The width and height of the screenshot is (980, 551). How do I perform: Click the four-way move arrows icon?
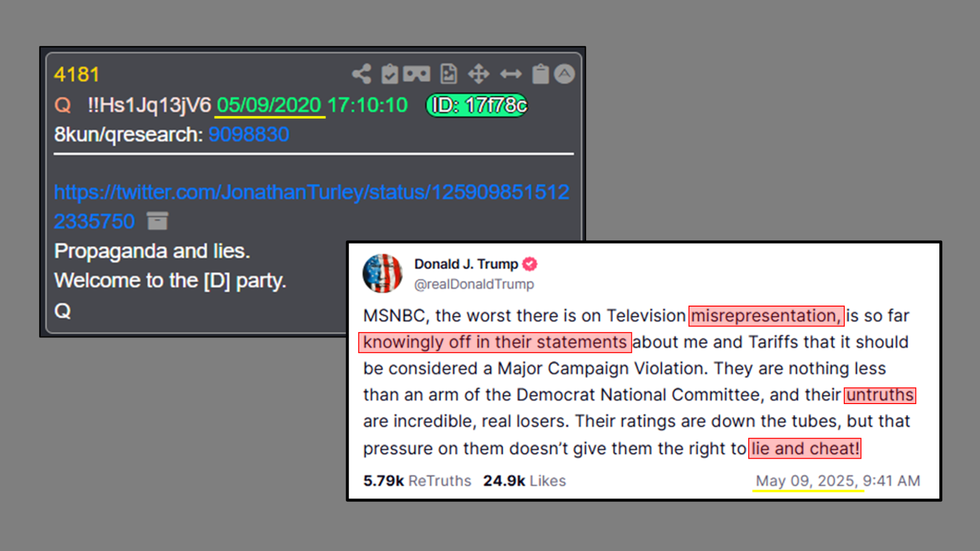point(479,74)
